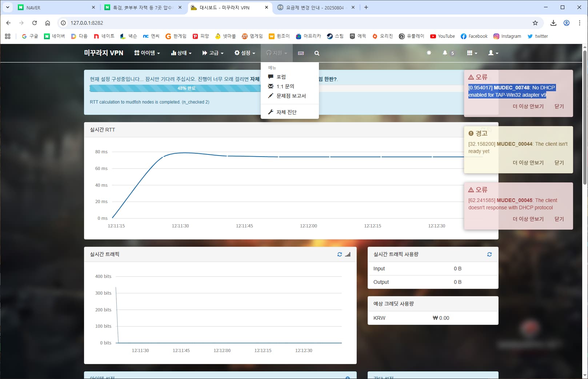Click 더 이상 안보기 on the 경고 warning
This screenshot has height=379, width=588.
pos(528,163)
